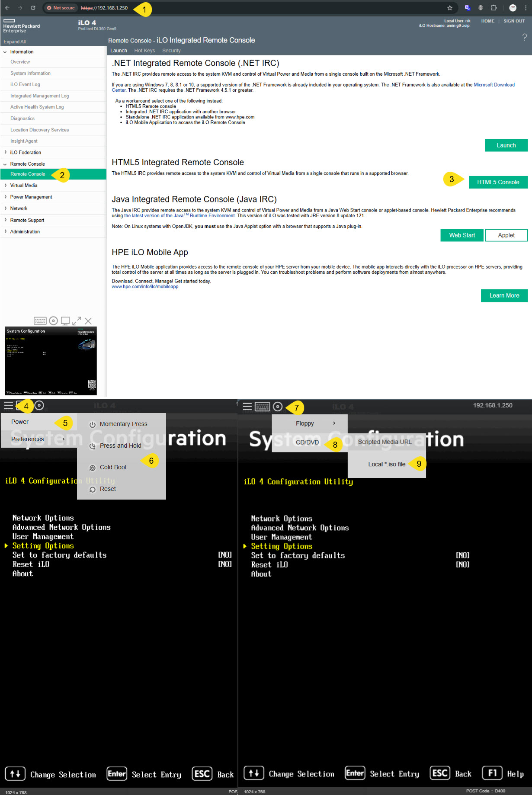Select Press and Hold power option

(x=122, y=446)
